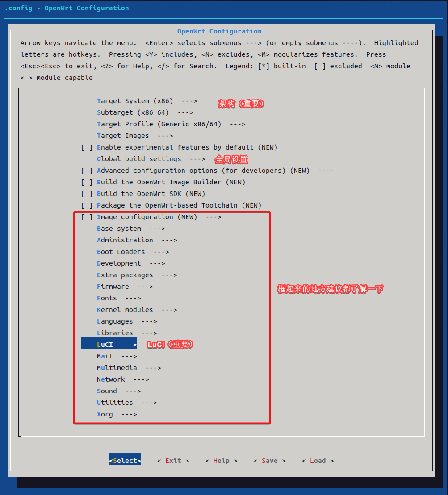Toggle Image configuration checkbox
Screen dimensions: 448x495
pos(87,217)
